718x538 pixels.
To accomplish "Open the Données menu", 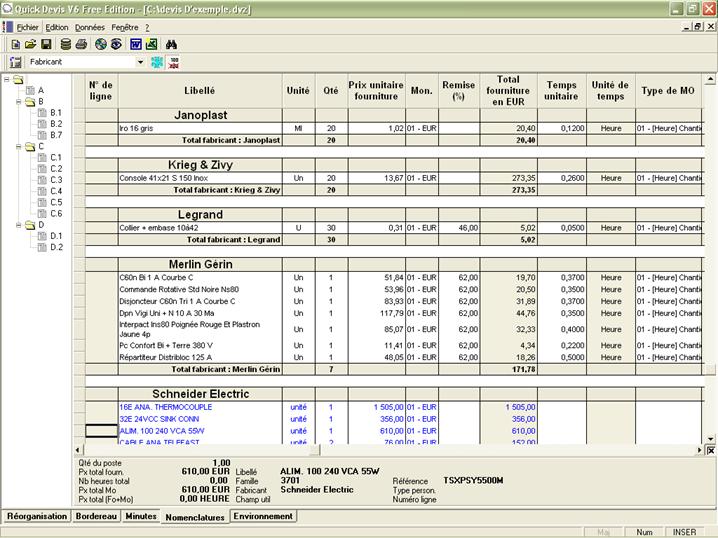I will 90,27.
